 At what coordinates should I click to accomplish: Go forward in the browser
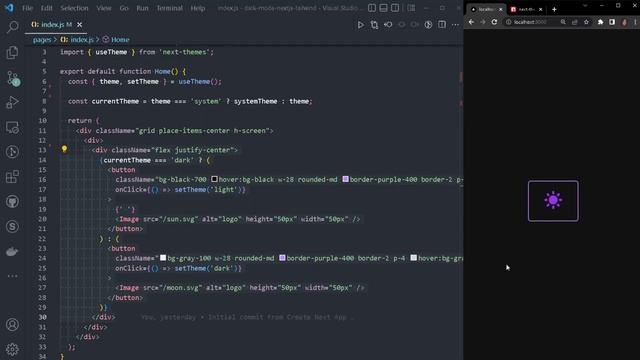pyautogui.click(x=483, y=22)
